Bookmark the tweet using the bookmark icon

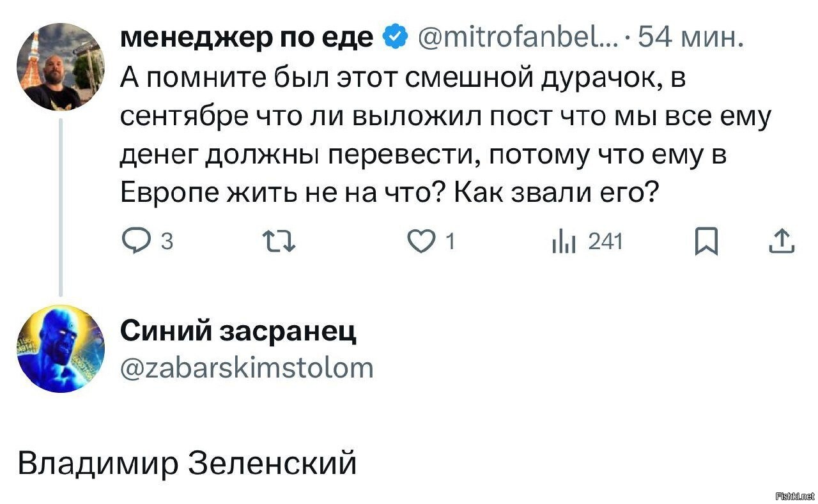pyautogui.click(x=706, y=241)
